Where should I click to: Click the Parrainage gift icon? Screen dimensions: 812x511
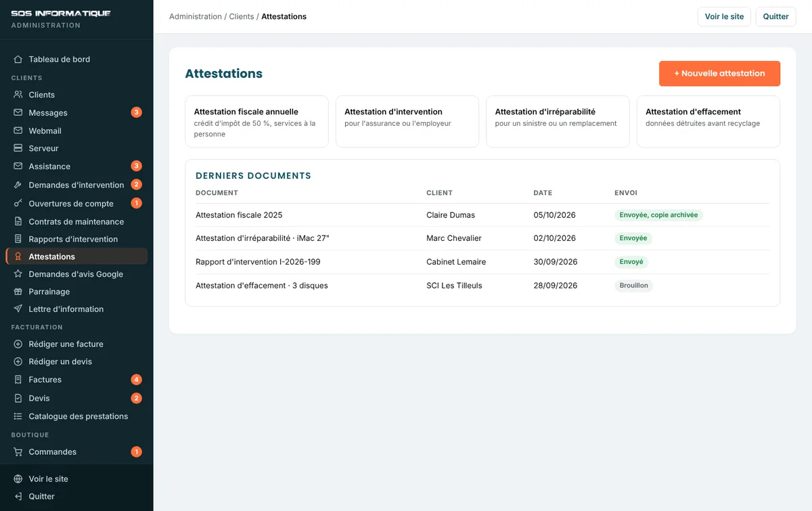point(18,292)
